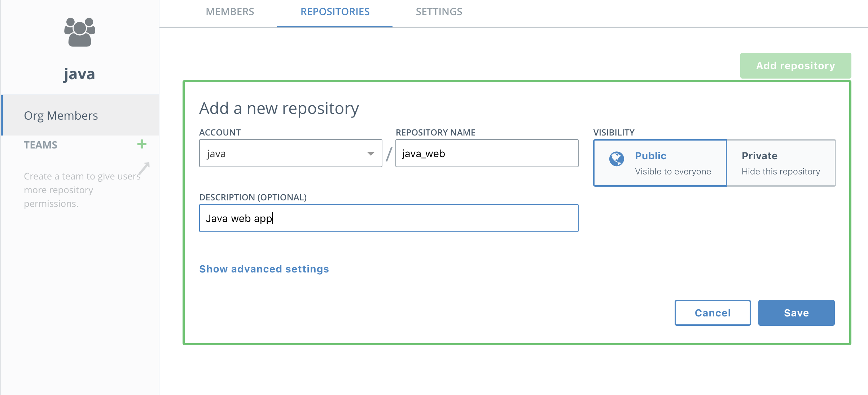
Task: Click the globe icon in Public option
Action: [617, 159]
